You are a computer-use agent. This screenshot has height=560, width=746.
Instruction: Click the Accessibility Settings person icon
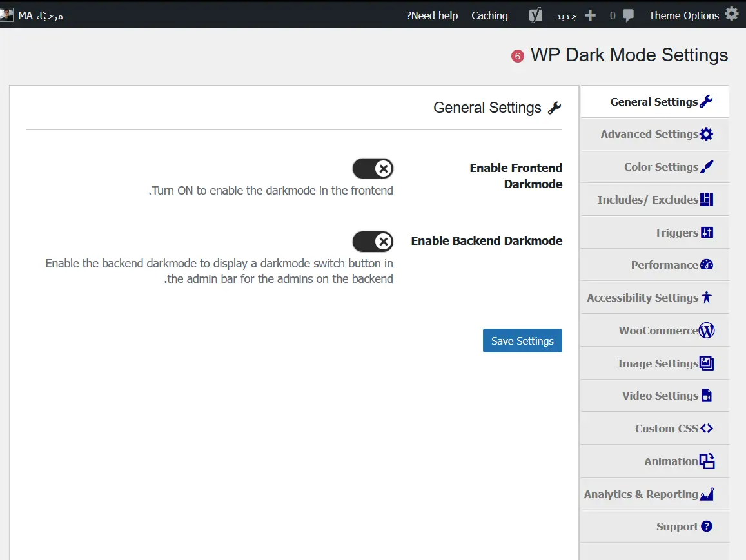click(707, 298)
